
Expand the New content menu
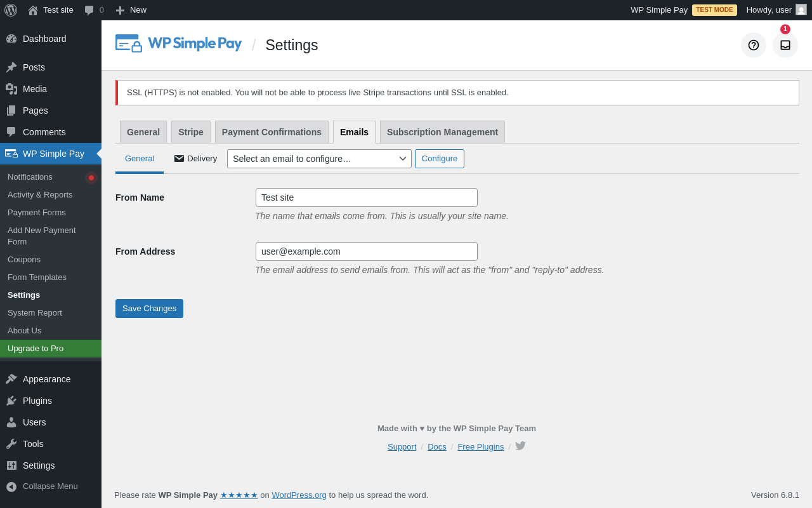(131, 10)
